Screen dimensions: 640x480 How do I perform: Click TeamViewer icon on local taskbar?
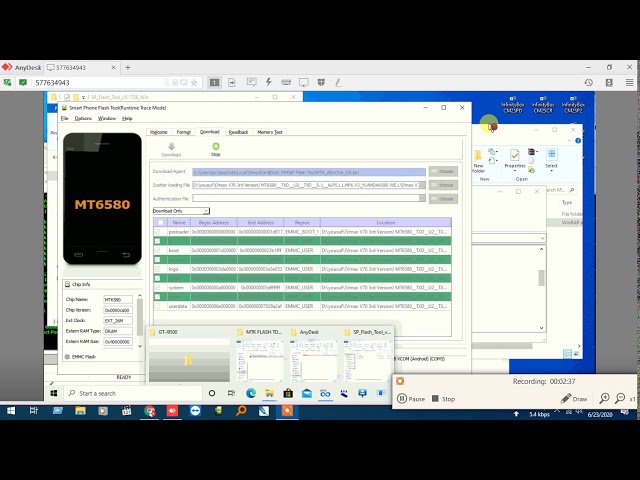click(195, 411)
